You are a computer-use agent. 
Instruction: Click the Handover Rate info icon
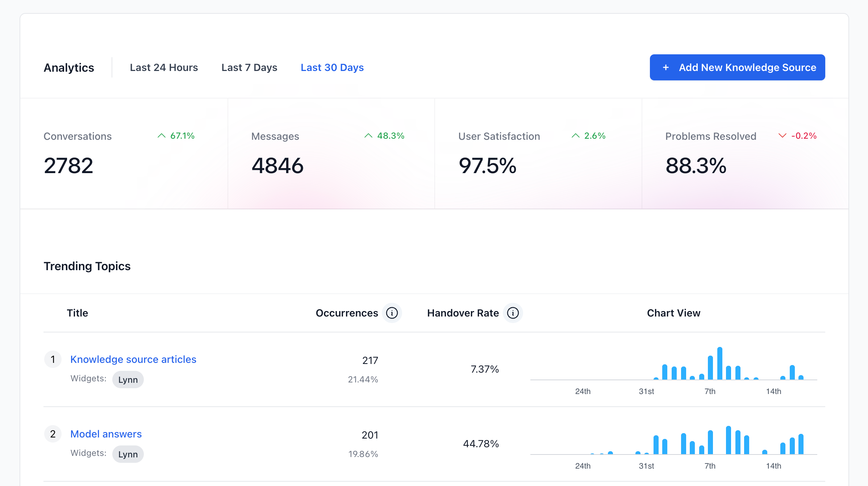point(513,313)
